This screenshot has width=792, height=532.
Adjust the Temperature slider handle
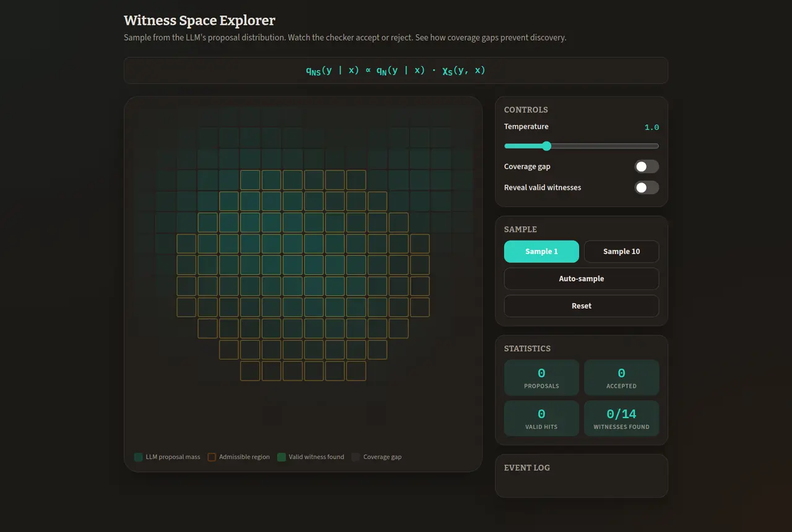[x=546, y=146]
